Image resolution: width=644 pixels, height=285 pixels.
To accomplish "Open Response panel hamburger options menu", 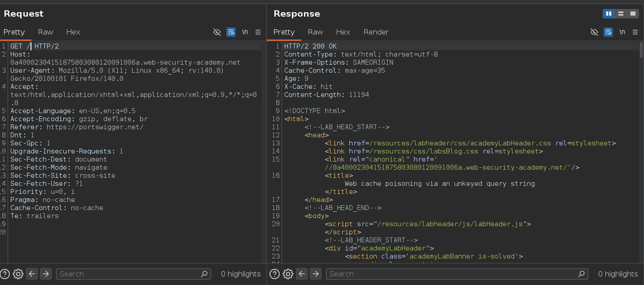I will [x=635, y=32].
